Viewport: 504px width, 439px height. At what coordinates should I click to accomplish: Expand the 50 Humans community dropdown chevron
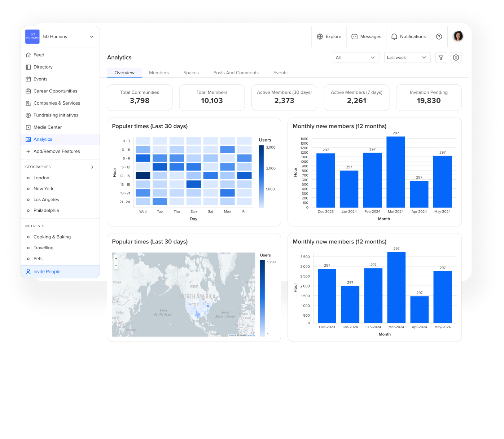92,36
